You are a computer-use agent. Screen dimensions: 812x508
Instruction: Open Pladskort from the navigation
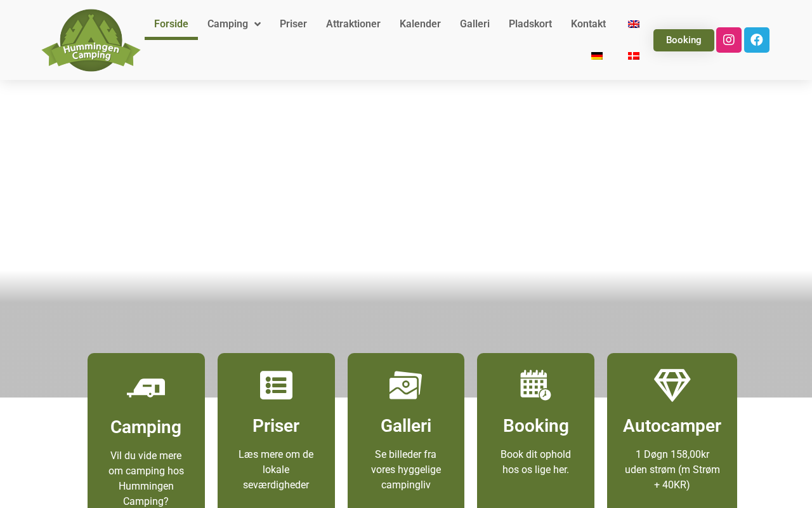pos(530,24)
